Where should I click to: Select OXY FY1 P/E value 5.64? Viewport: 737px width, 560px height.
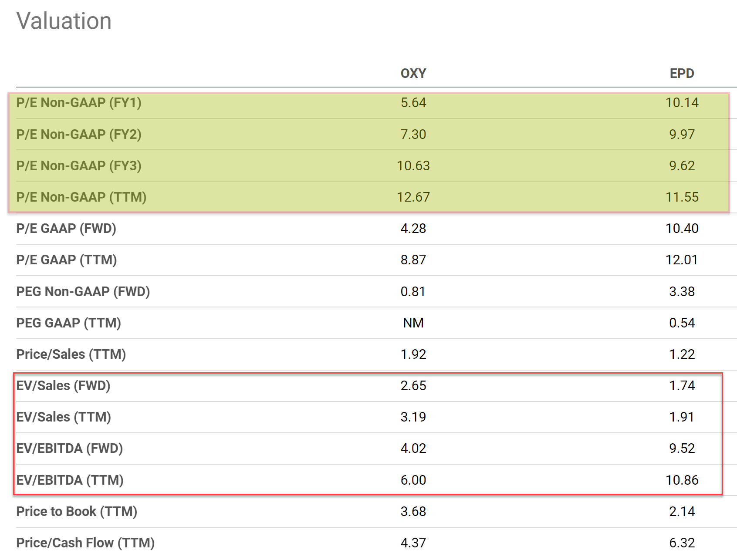(x=413, y=103)
